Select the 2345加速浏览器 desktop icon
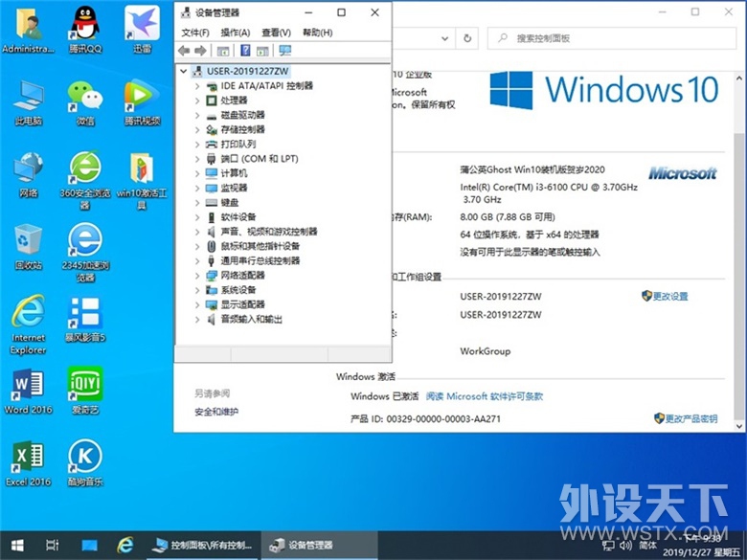Viewport: 747px width, 560px height. 85,253
